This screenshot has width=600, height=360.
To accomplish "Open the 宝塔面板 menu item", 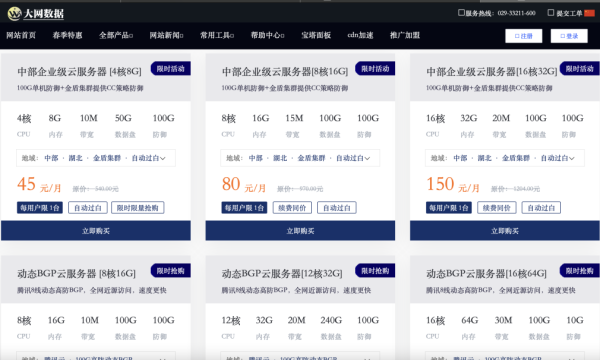I will pyautogui.click(x=316, y=35).
